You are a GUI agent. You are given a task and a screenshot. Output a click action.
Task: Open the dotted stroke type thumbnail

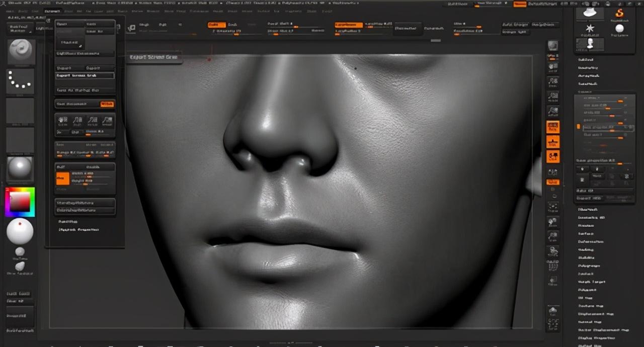point(21,81)
